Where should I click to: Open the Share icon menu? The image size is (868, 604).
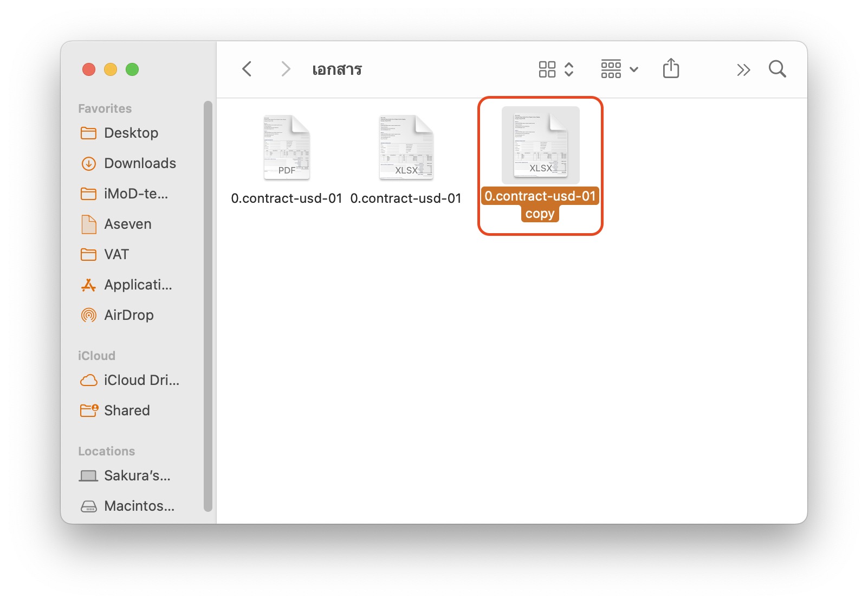coord(671,69)
